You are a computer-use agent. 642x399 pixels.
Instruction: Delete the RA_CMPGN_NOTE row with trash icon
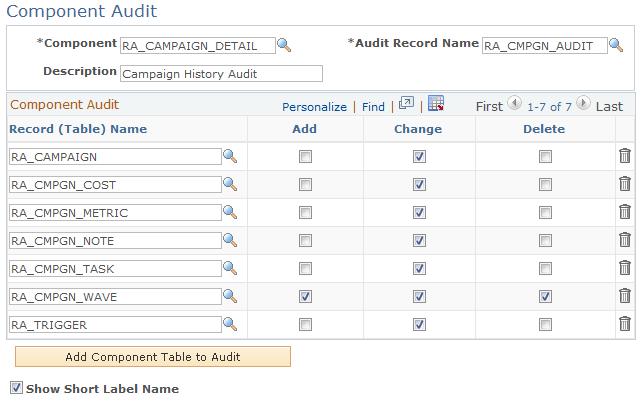pos(625,240)
